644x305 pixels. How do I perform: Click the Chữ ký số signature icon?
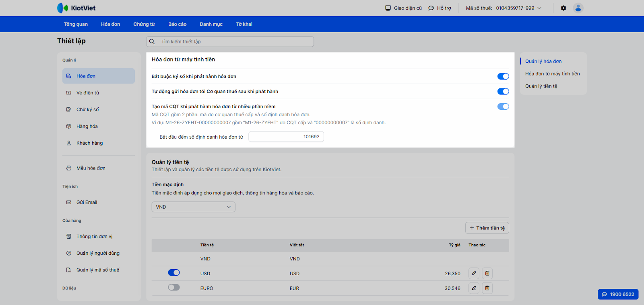tap(69, 109)
